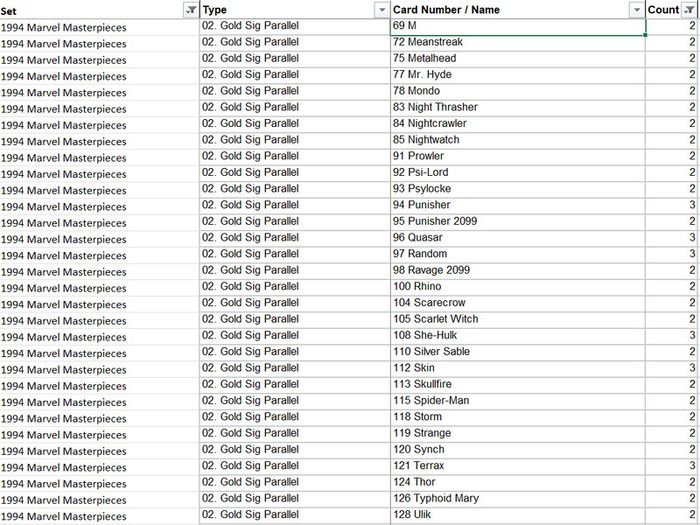Select the Set cell in the 124 Thor row
The height and width of the screenshot is (525, 700).
point(99,483)
